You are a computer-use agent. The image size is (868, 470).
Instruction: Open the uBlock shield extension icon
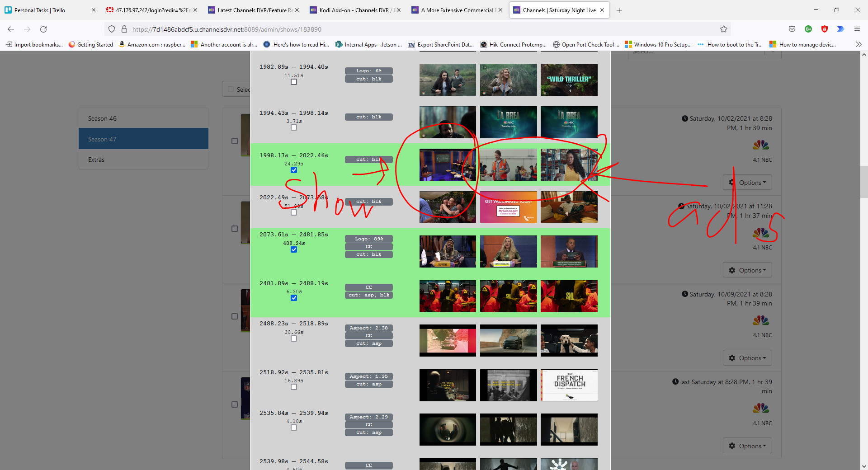824,29
